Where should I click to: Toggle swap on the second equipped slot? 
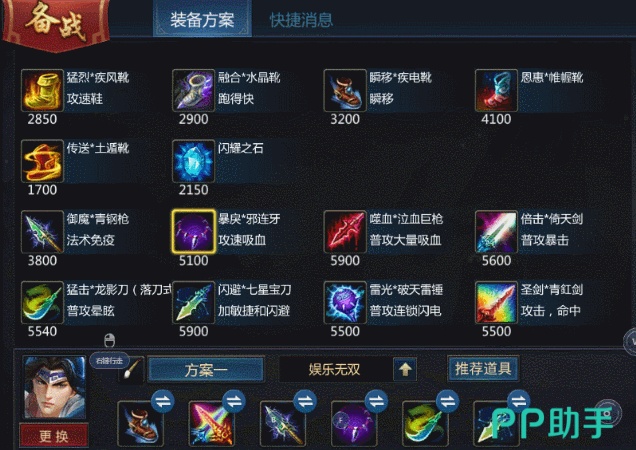coord(234,401)
